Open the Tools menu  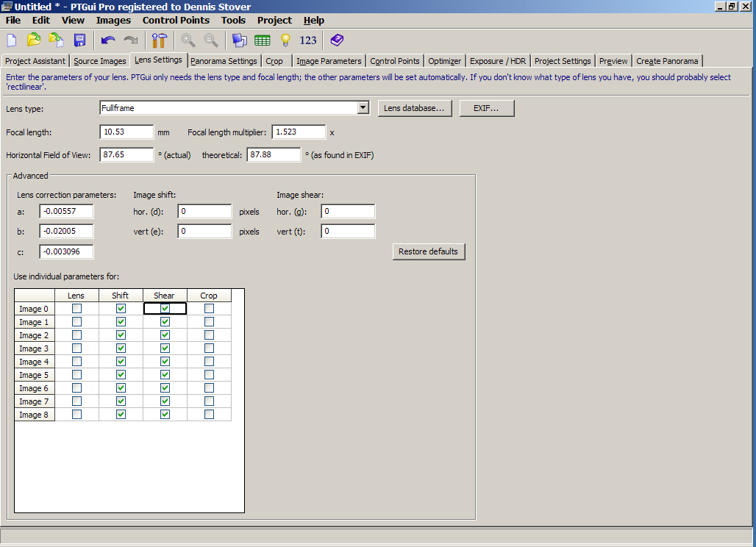[x=233, y=21]
